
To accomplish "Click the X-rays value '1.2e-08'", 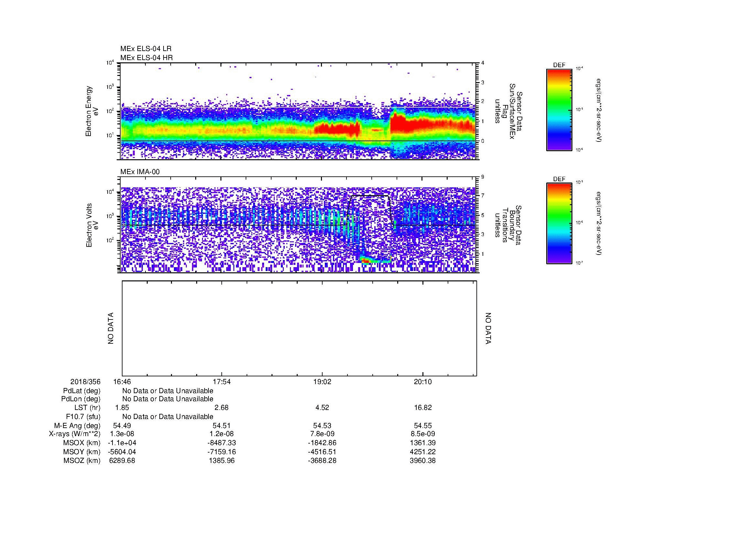I will 222,434.
